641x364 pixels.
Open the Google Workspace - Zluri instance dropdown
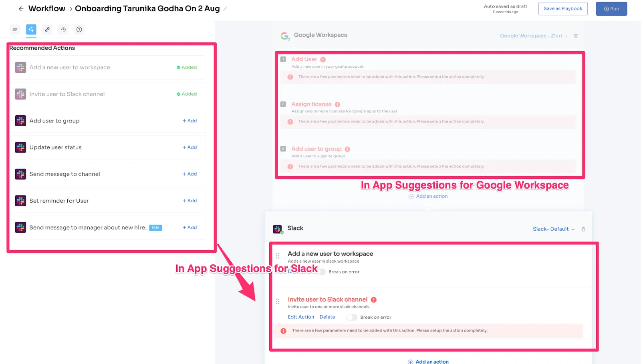pos(534,36)
